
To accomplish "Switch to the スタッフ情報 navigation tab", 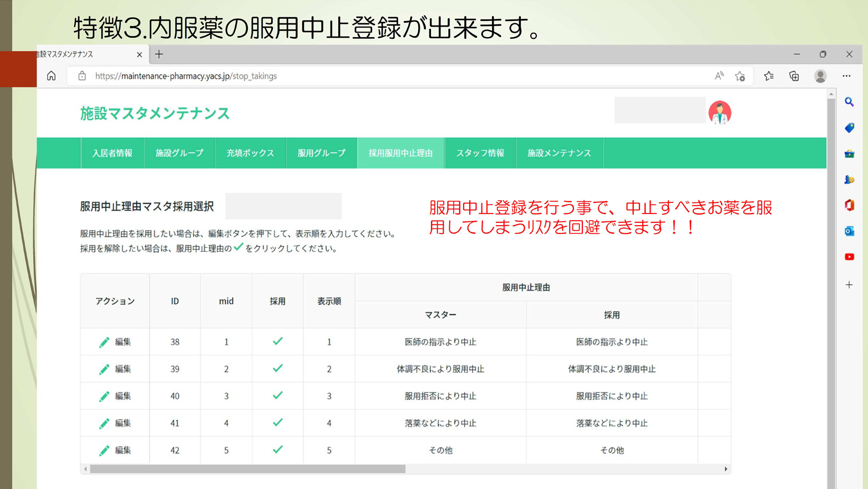I will pyautogui.click(x=480, y=153).
